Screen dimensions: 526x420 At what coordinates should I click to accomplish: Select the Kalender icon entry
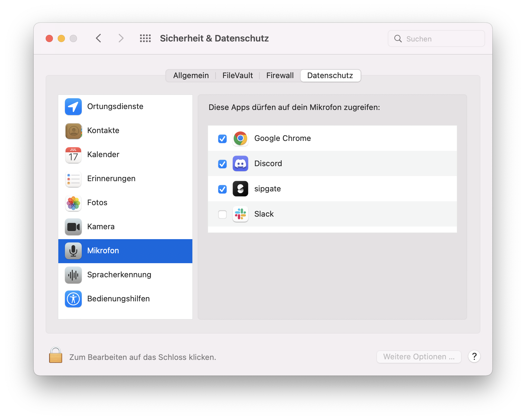tap(73, 155)
